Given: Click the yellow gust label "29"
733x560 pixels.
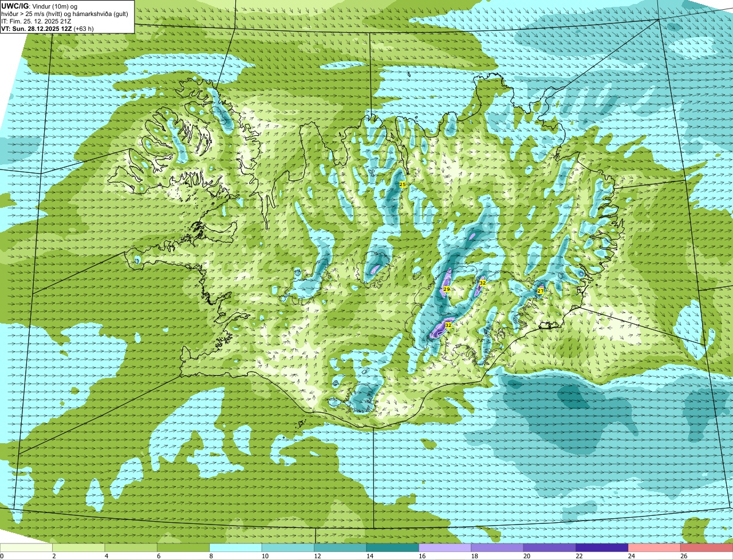Looking at the screenshot, I should (446, 290).
